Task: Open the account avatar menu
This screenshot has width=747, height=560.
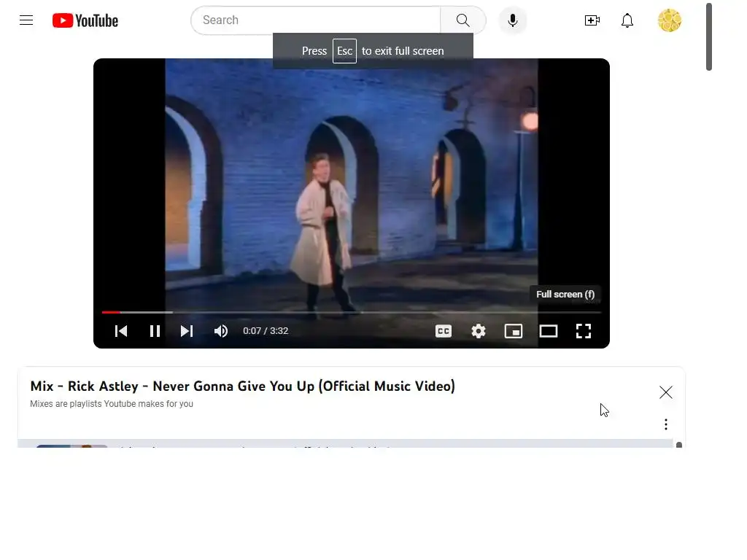Action: point(670,20)
